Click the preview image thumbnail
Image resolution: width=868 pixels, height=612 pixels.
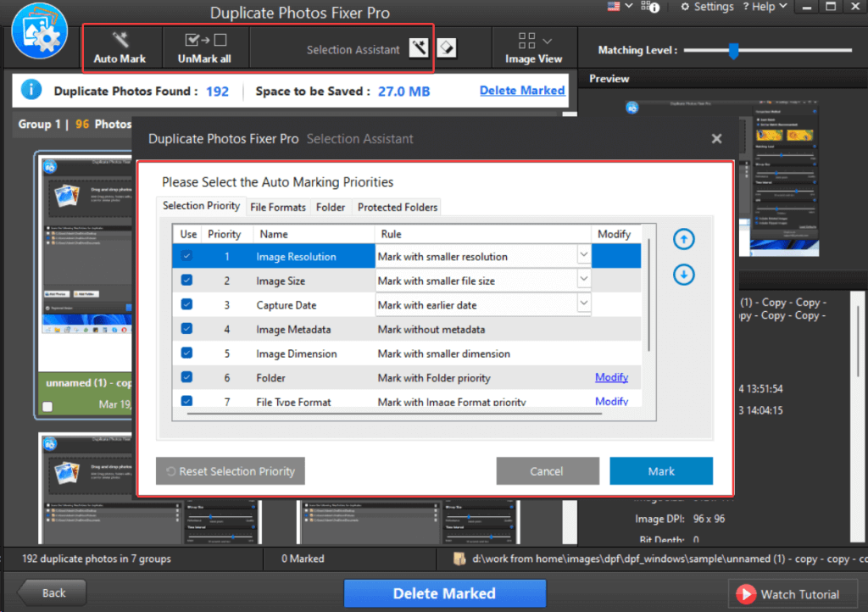(x=724, y=178)
